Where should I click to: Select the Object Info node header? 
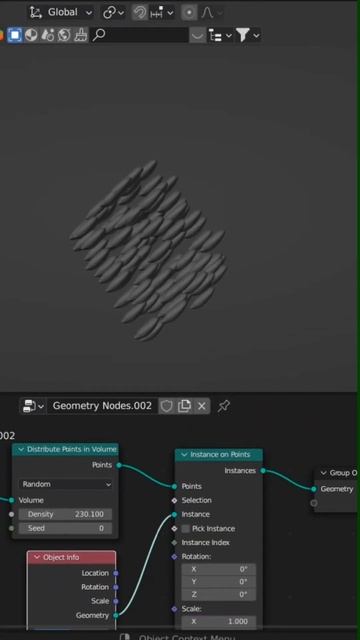click(71, 557)
